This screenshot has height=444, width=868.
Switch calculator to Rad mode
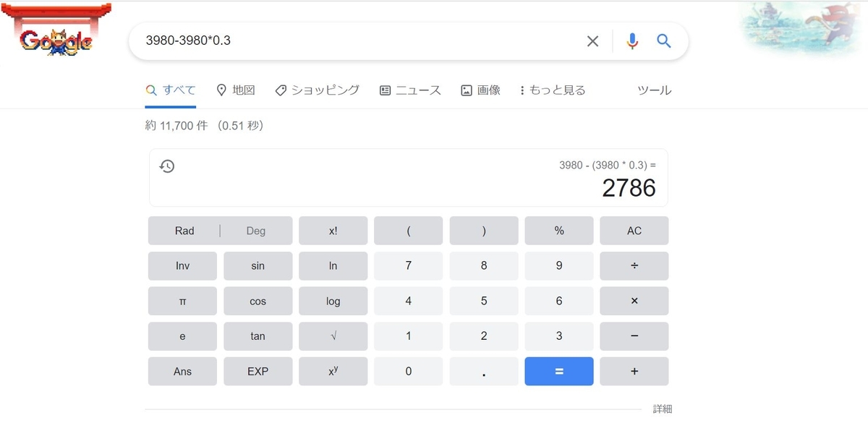tap(183, 230)
